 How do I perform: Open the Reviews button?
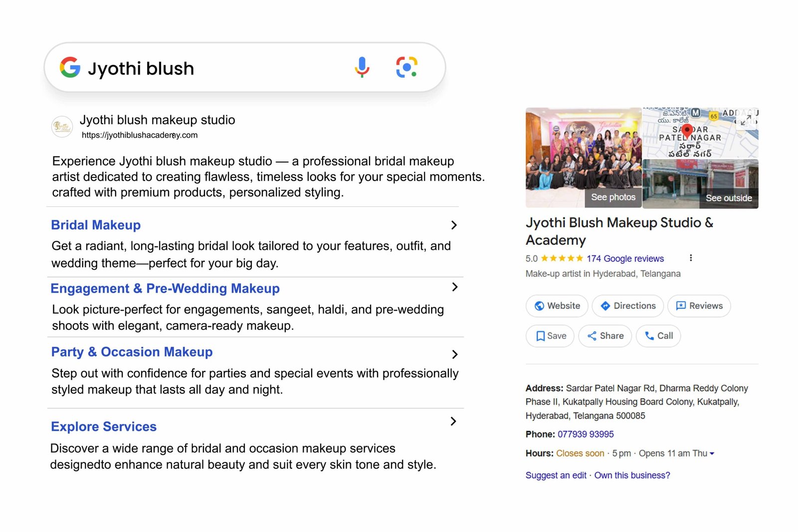[699, 306]
